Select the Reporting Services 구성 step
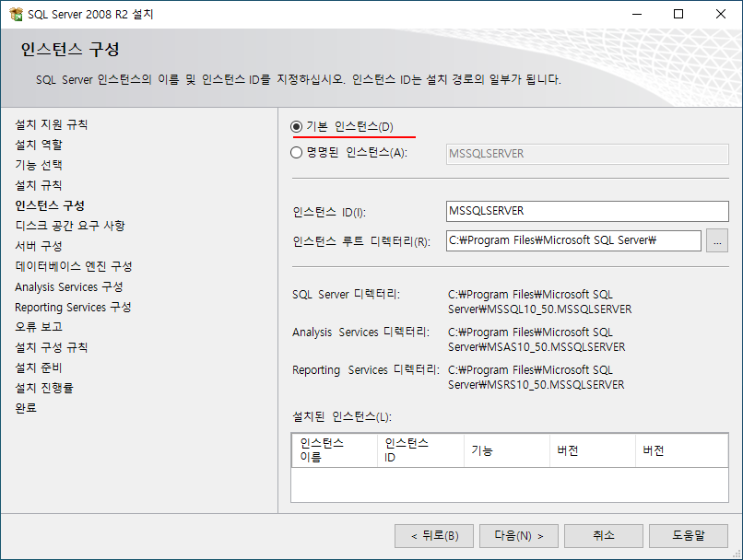This screenshot has width=743, height=560. (x=73, y=308)
